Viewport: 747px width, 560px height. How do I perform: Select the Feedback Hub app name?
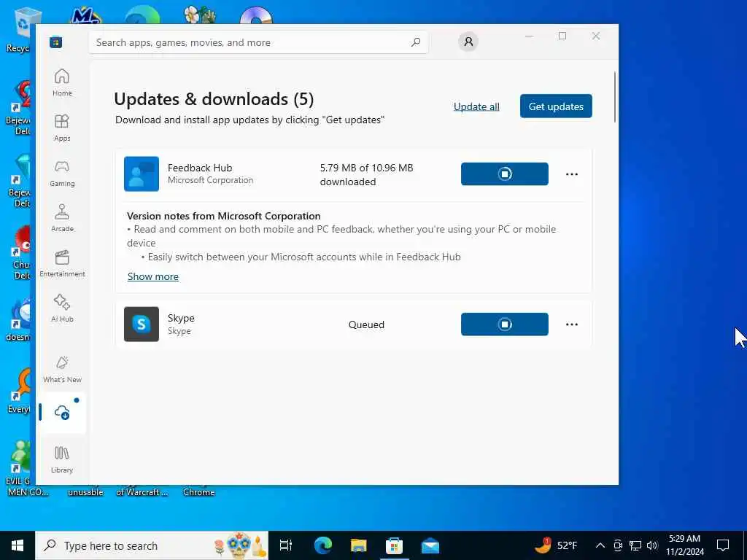[200, 168]
